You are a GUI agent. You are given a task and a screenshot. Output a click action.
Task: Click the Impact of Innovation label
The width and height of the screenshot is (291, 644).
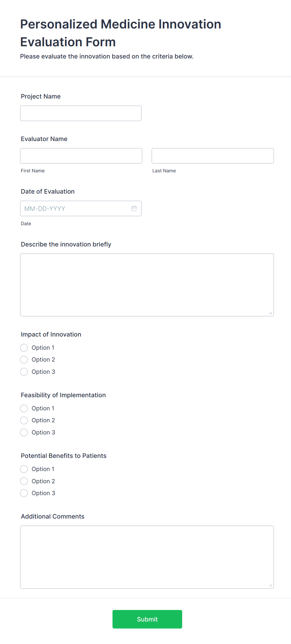(x=51, y=334)
